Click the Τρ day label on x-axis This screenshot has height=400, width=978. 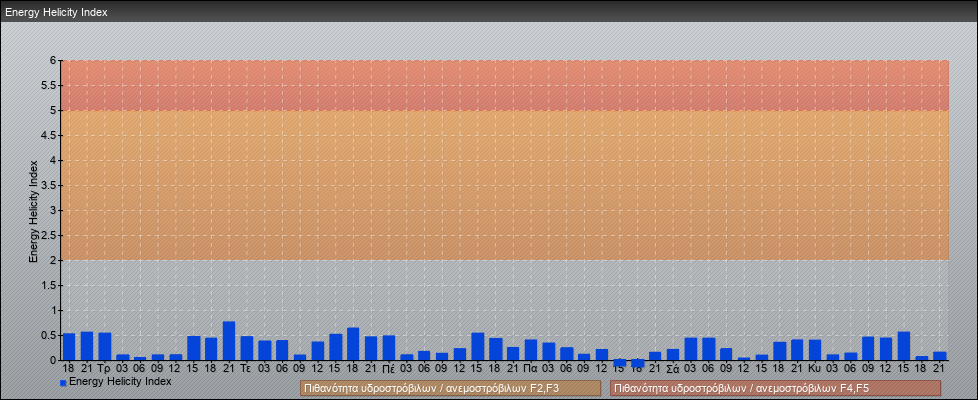click(105, 368)
